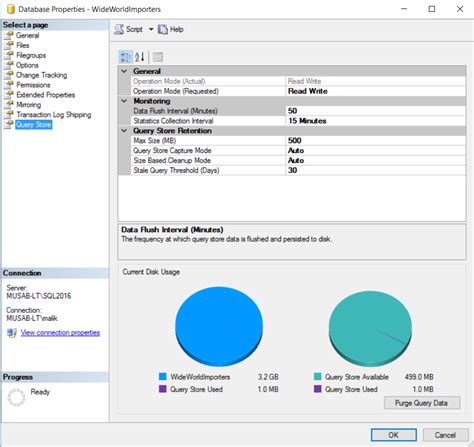Collapse the Query Store Retention section
This screenshot has height=447, width=474.
124,131
